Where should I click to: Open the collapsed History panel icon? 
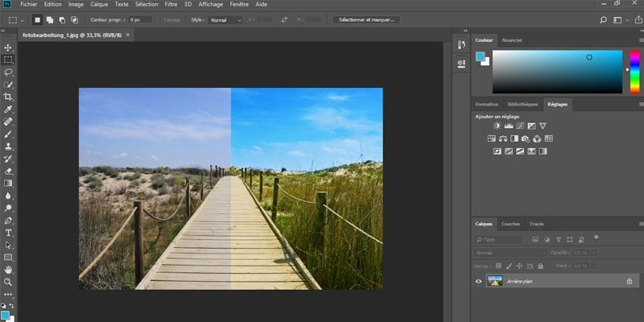tap(461, 45)
